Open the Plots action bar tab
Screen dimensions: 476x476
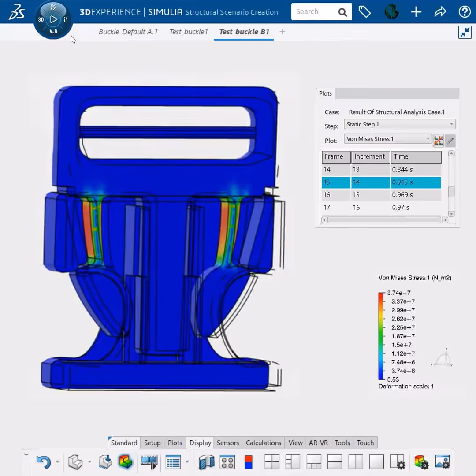tap(175, 443)
